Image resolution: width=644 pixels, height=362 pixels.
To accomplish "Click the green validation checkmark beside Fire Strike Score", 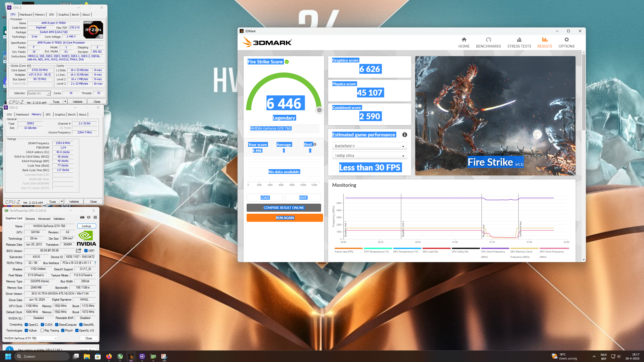I will [287, 62].
